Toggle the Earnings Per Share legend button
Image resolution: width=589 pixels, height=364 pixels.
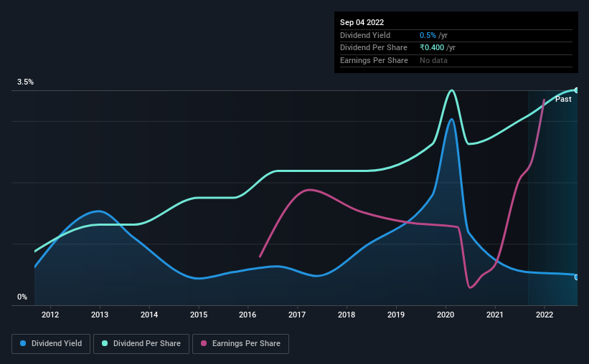pyautogui.click(x=240, y=344)
